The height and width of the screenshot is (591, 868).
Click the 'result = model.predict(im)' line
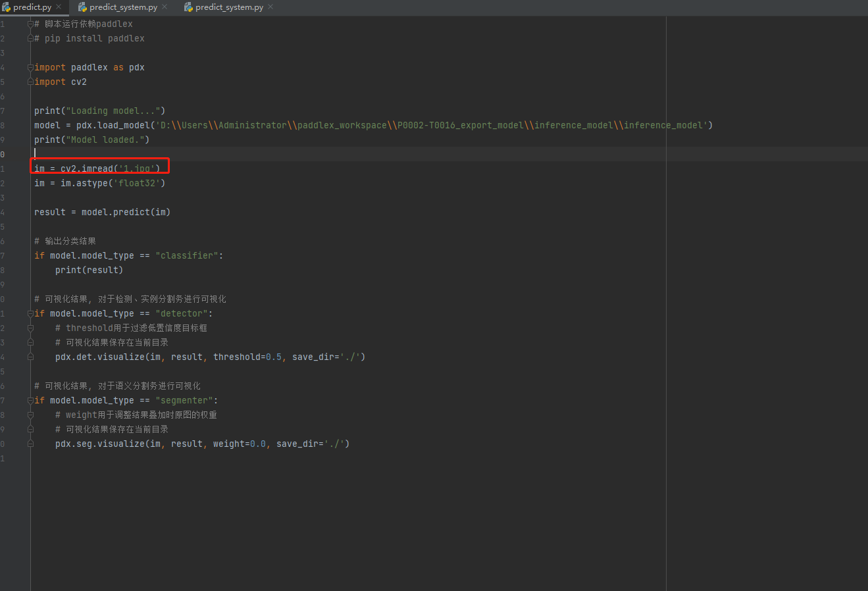102,212
